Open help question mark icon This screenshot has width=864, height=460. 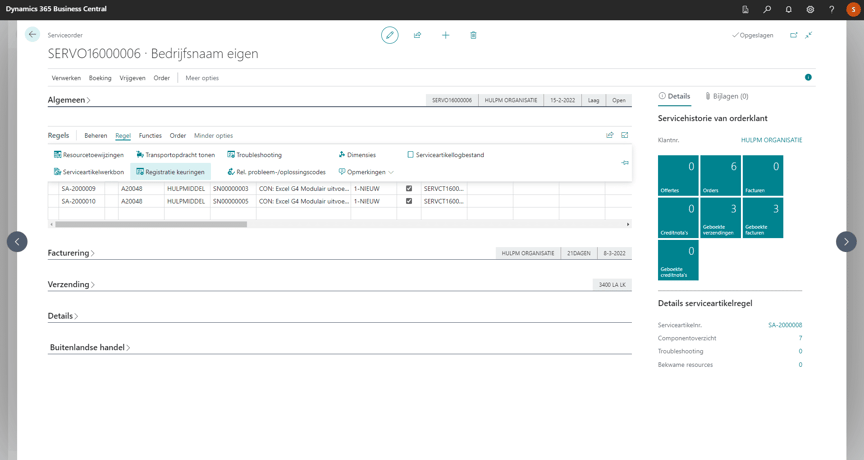click(x=831, y=9)
